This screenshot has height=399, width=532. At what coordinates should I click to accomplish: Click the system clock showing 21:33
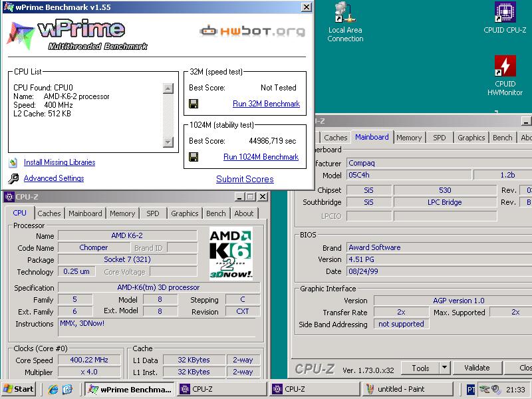pyautogui.click(x=515, y=390)
